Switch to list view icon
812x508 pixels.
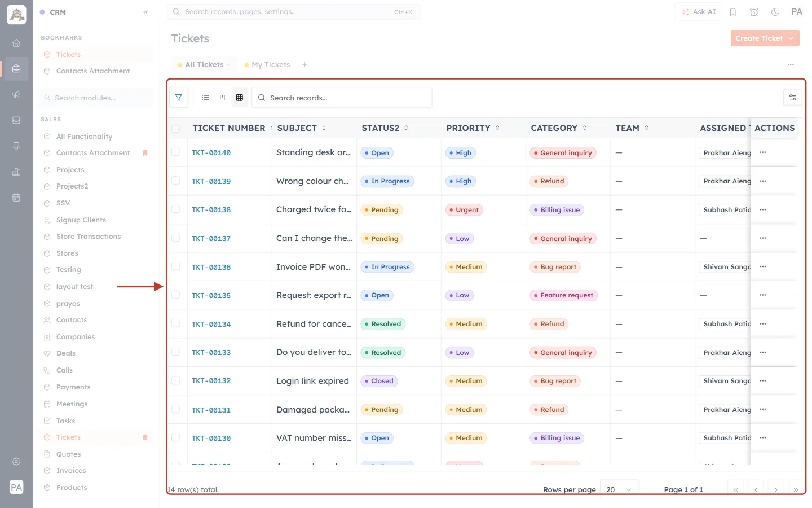point(206,98)
